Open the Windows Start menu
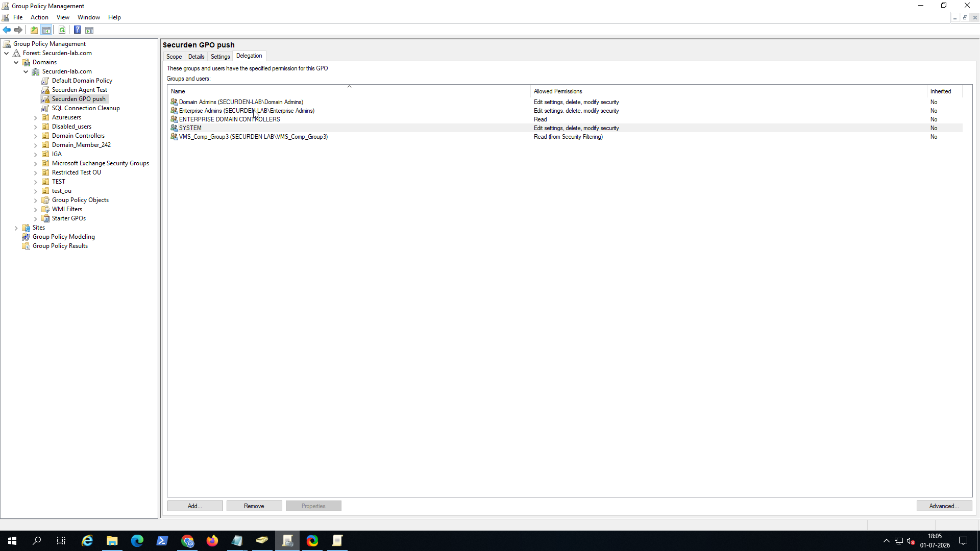Screen dimensions: 980x551 (12, 541)
